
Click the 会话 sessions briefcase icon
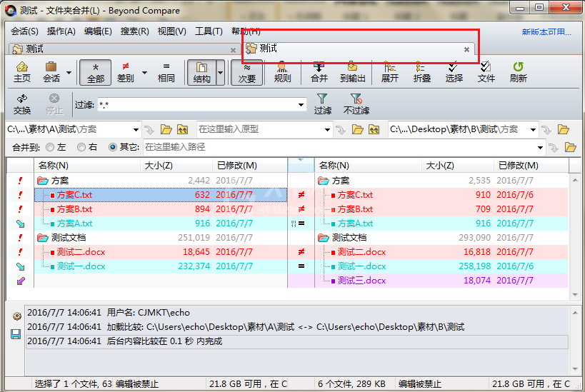click(x=51, y=72)
